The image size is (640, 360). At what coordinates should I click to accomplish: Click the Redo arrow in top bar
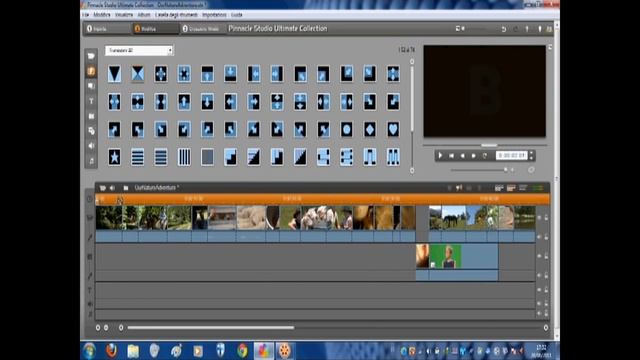pyautogui.click(x=515, y=29)
